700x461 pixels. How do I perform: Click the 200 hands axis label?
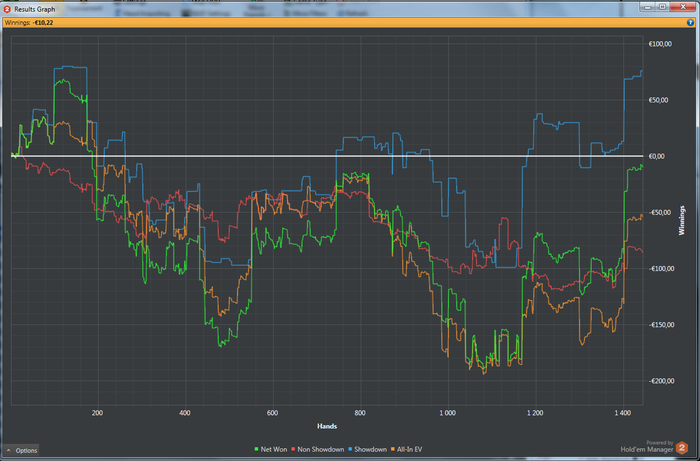[97, 413]
